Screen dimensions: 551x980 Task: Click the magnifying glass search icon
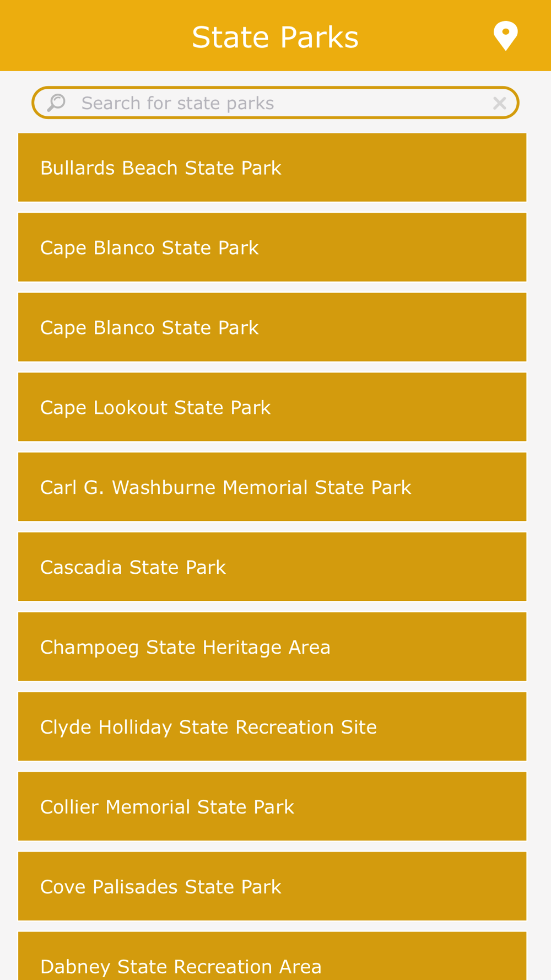(x=56, y=103)
